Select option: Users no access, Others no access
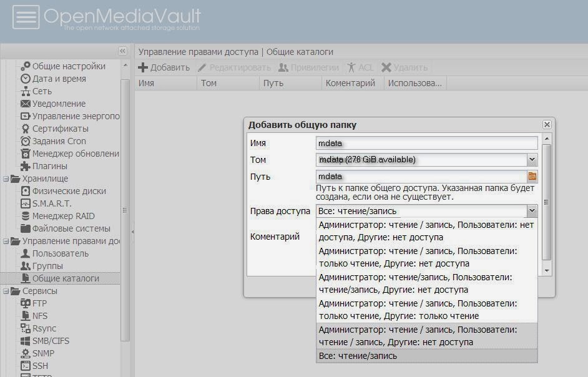Viewport: 588px width, 377px height. coord(427,231)
